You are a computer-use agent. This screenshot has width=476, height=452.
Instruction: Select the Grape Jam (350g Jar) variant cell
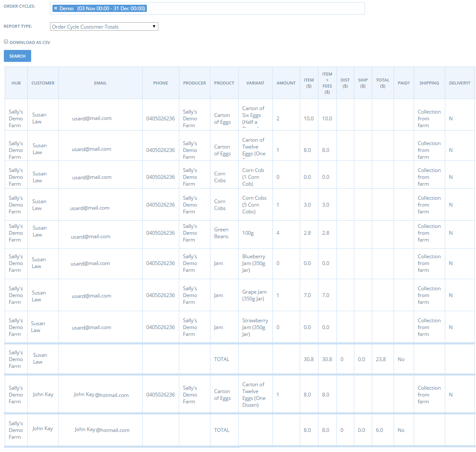[x=254, y=295]
